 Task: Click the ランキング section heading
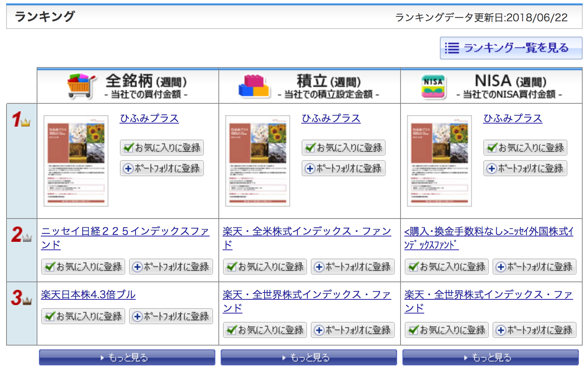coord(45,16)
